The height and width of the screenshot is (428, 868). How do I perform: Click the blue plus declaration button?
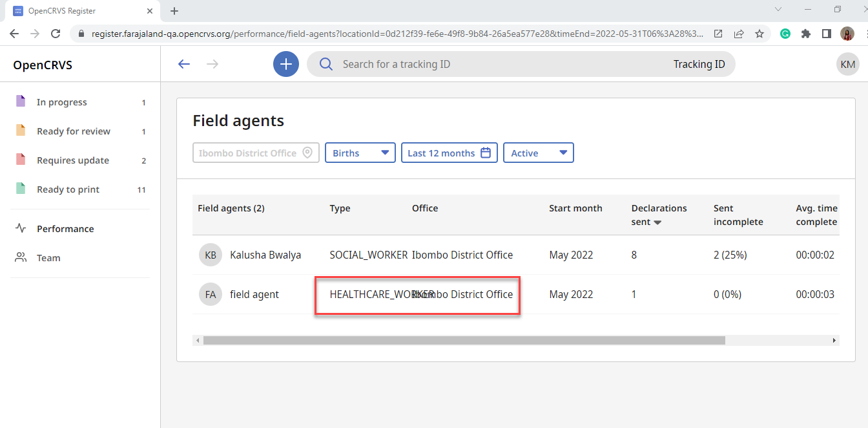click(x=285, y=64)
